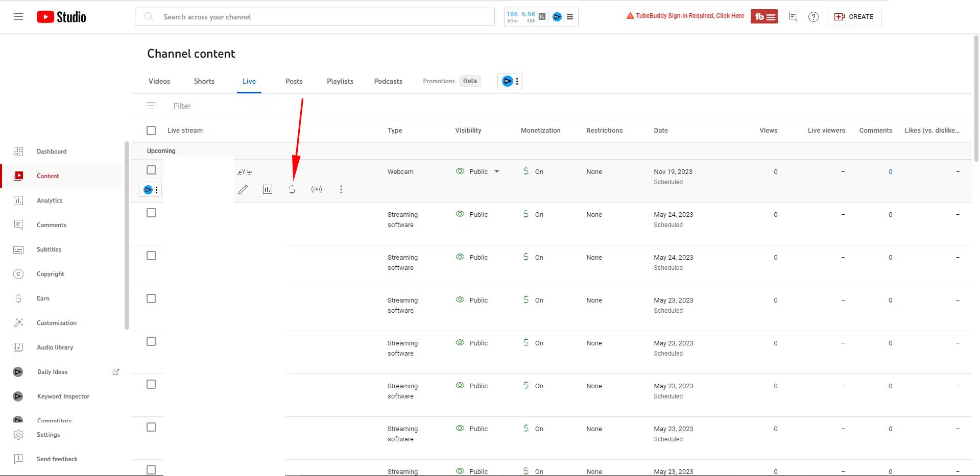Click the monetization dollar icon in row actions
Viewport: 980px width, 476px height.
(292, 189)
